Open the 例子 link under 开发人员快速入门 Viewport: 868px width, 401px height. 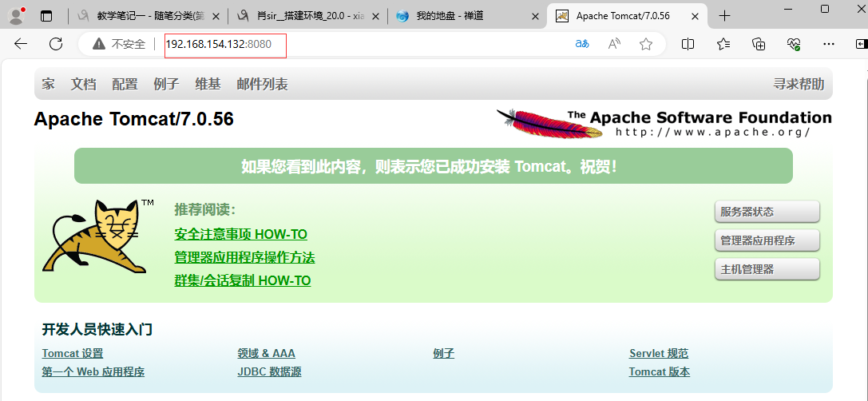coord(444,353)
